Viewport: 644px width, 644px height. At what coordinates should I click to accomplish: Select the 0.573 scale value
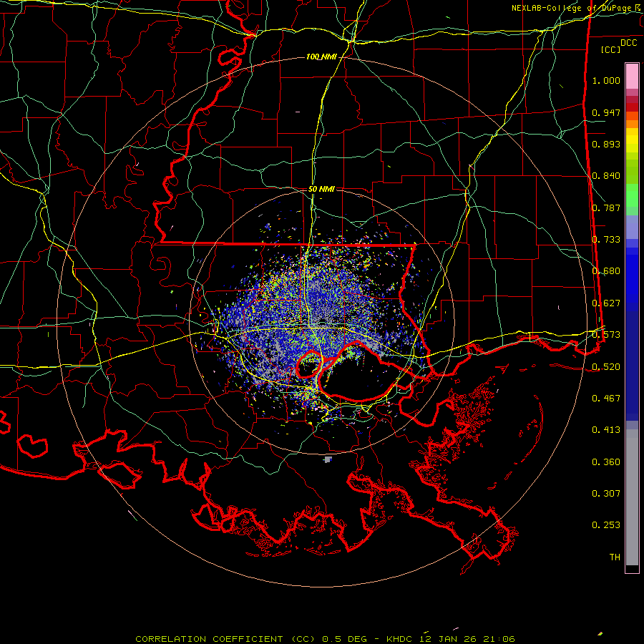(x=606, y=335)
